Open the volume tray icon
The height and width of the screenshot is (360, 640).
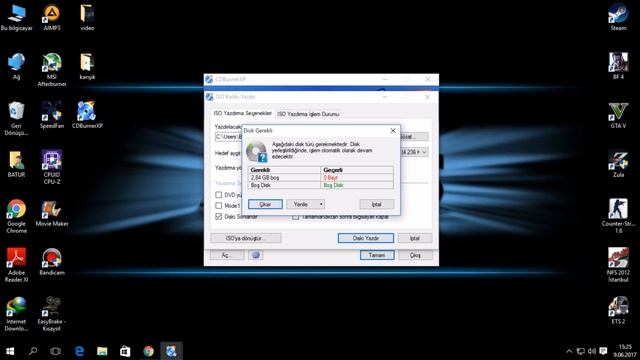(x=592, y=351)
